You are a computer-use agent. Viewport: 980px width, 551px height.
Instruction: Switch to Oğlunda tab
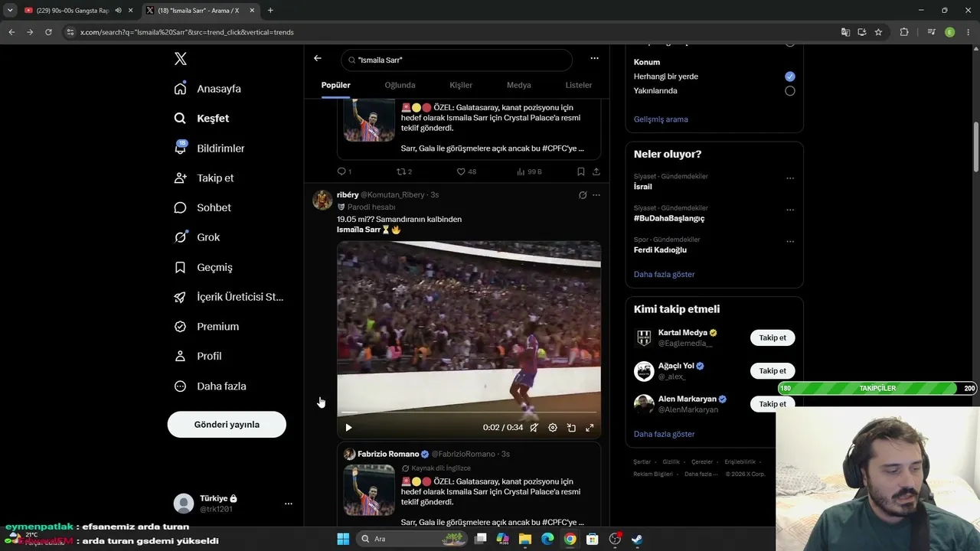(x=400, y=85)
